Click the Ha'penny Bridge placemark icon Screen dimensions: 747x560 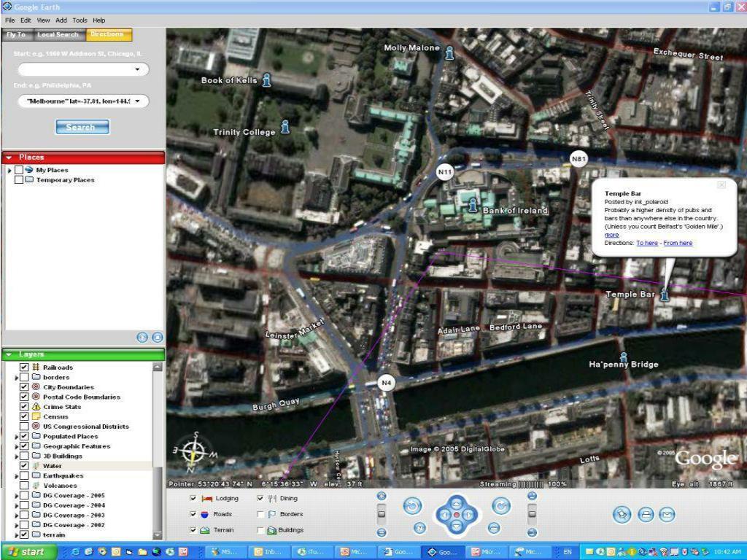point(623,357)
